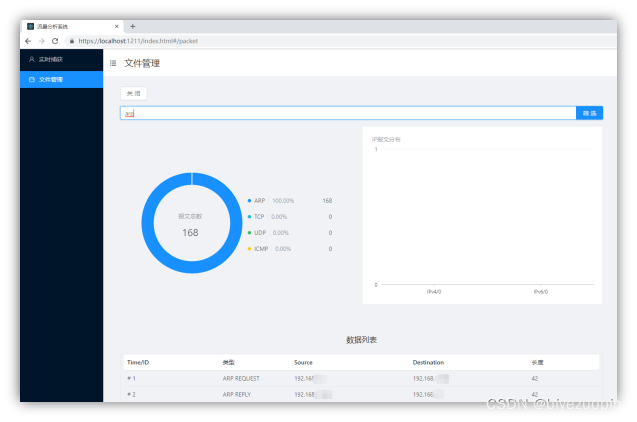Click the 数据列表 heading
Image resolution: width=637 pixels, height=422 pixels.
point(361,340)
